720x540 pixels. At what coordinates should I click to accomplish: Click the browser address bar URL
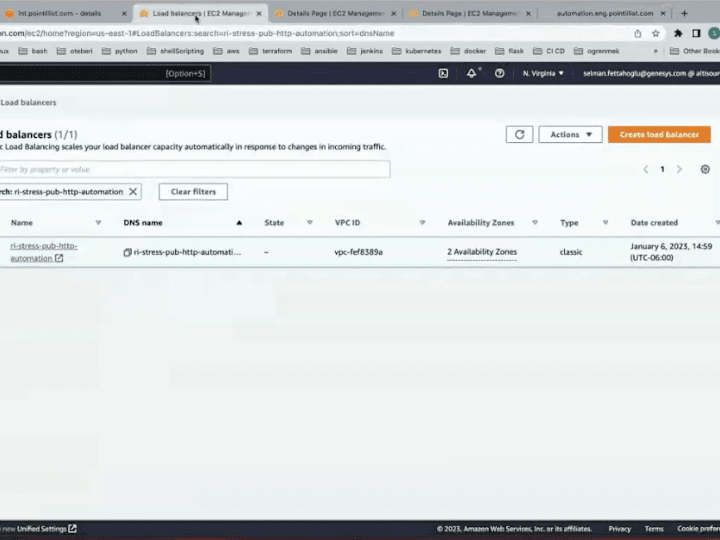point(197,34)
